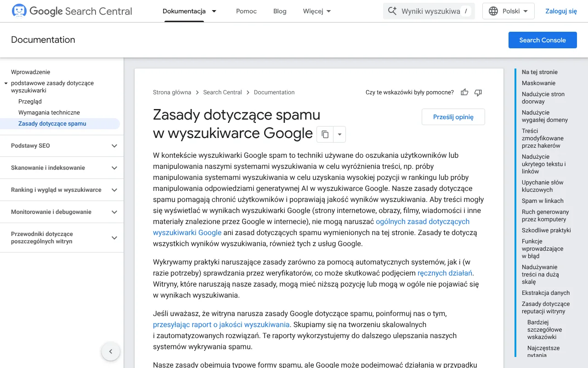Open the Pomoc tab
The height and width of the screenshot is (368, 588).
[246, 11]
